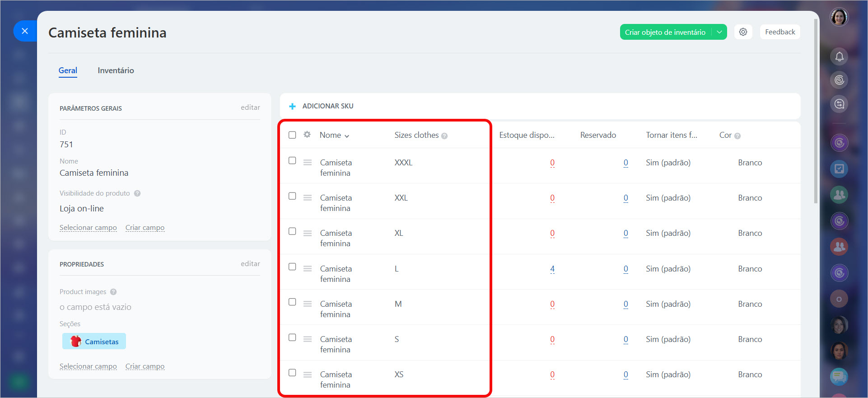The width and height of the screenshot is (868, 398).
Task: Open available stock value 0 for size XXXL
Action: click(552, 163)
